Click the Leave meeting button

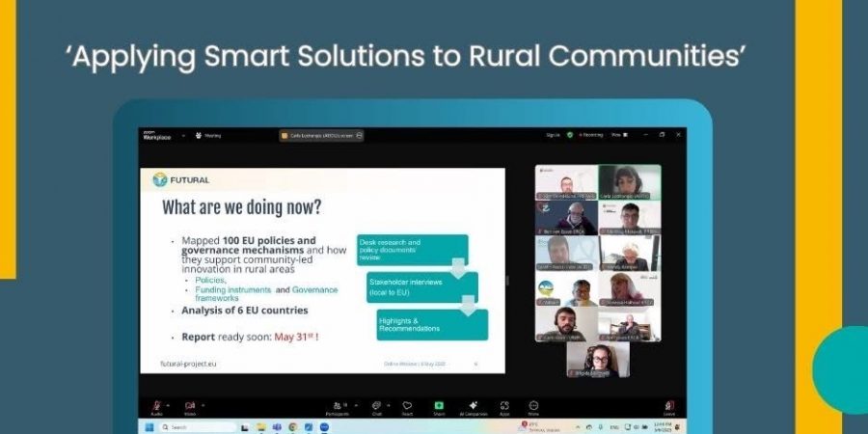tap(668, 406)
